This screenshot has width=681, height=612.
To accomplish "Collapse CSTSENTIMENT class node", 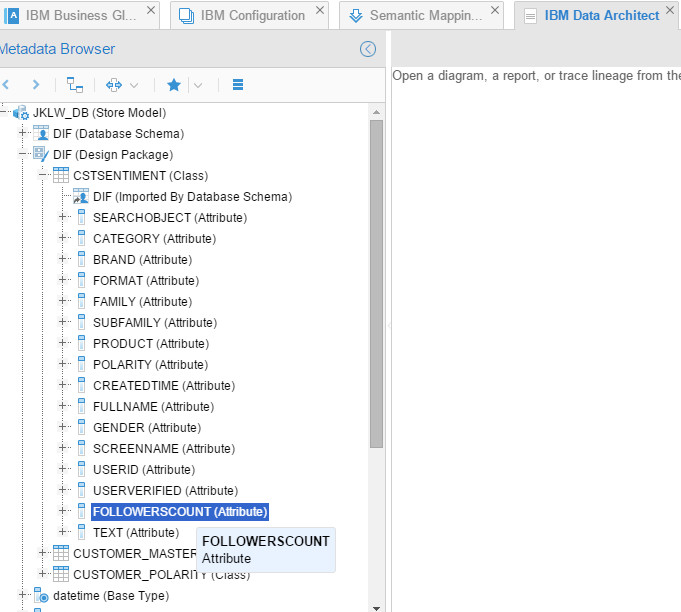I will coord(42,175).
